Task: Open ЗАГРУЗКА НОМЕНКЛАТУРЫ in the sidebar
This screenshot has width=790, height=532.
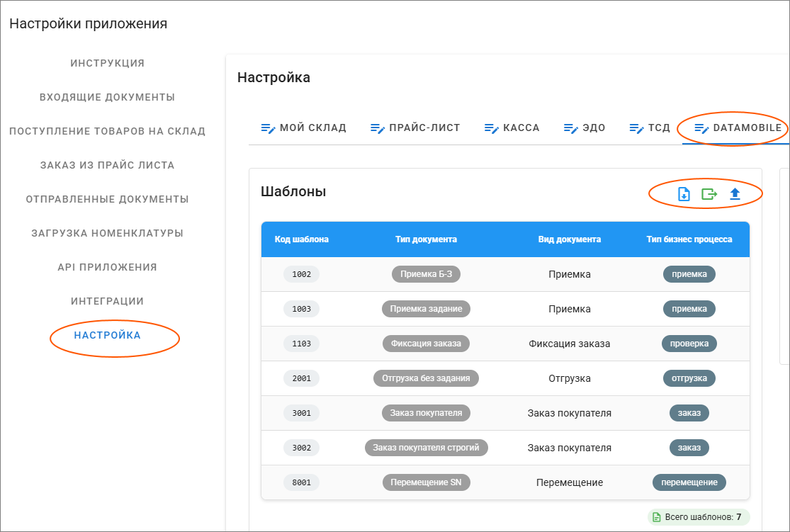Action: (x=107, y=233)
